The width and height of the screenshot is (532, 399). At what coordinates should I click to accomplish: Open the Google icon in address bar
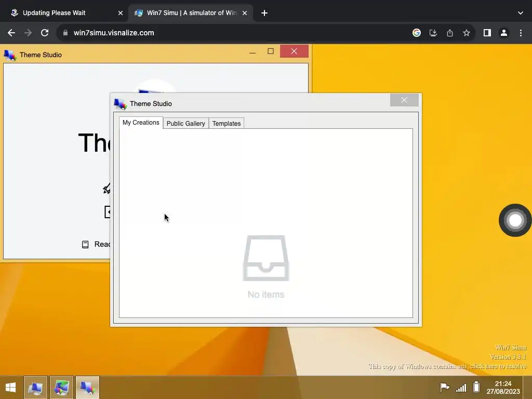417,33
